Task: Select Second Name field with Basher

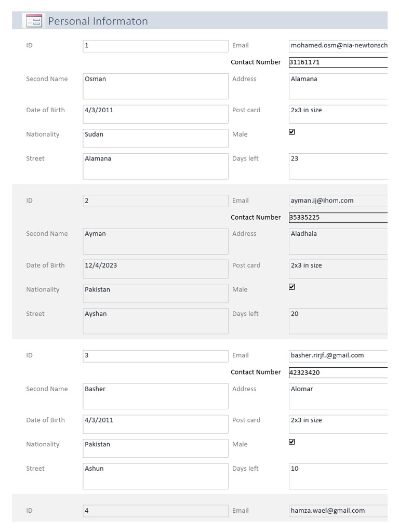Action: pos(155,396)
